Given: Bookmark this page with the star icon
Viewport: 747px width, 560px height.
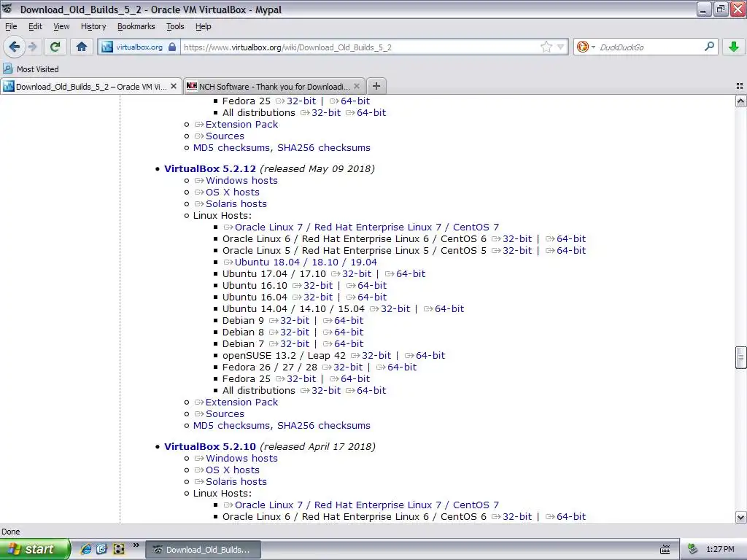Looking at the screenshot, I should click(x=546, y=47).
